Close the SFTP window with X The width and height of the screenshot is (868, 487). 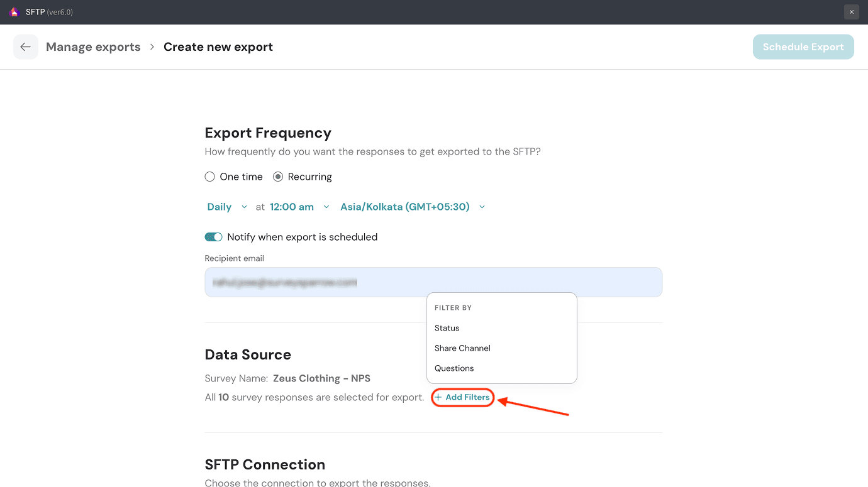(x=851, y=12)
